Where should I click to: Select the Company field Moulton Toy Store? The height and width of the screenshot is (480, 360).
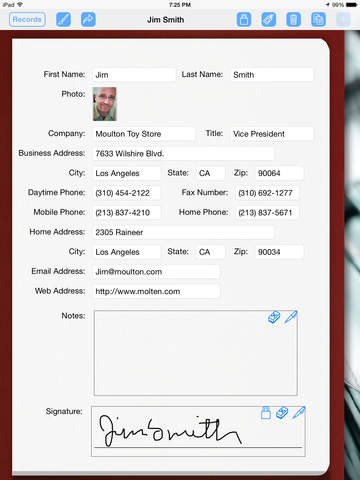[144, 134]
